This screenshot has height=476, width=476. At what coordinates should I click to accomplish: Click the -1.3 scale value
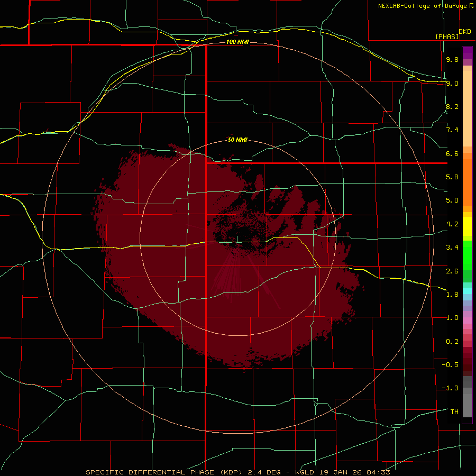450,388
